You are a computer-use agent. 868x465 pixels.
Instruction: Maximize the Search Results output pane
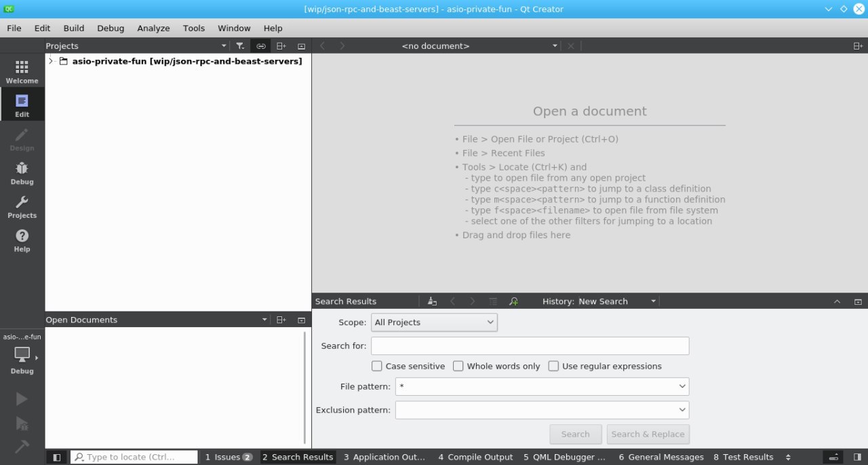(x=837, y=301)
